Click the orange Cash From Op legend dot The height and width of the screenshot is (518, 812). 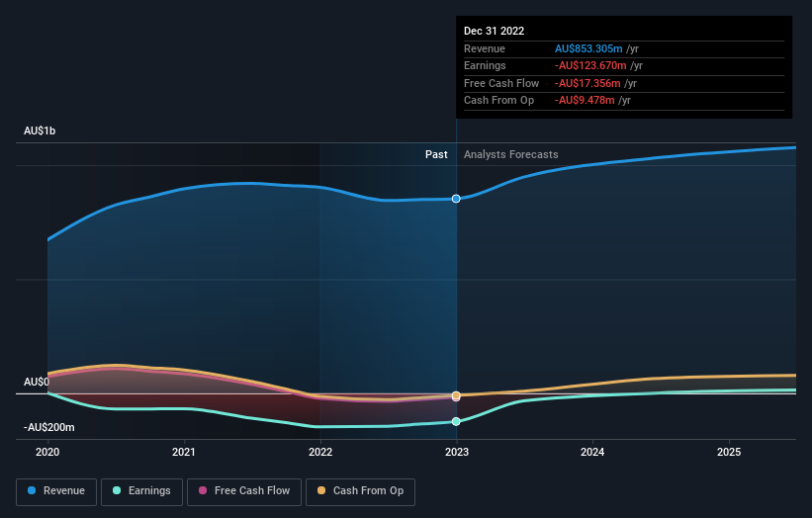pyautogui.click(x=321, y=490)
